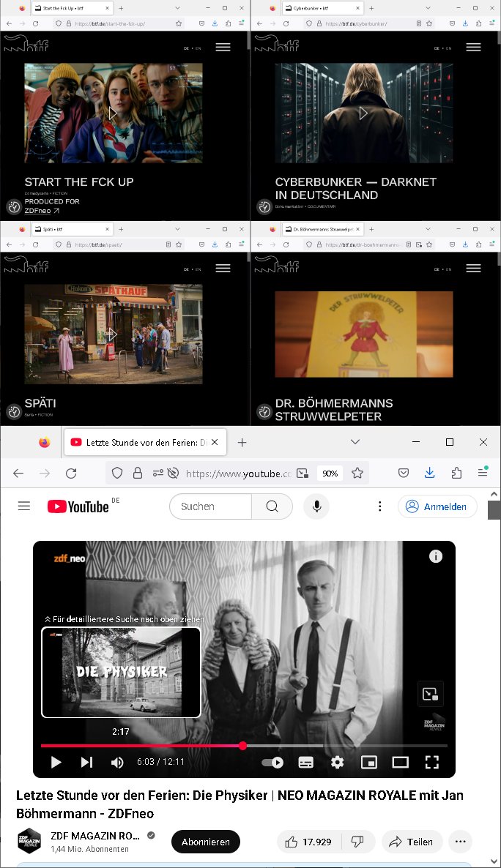This screenshot has height=868, width=501.
Task: Mute the YouTube video volume
Action: click(x=117, y=762)
